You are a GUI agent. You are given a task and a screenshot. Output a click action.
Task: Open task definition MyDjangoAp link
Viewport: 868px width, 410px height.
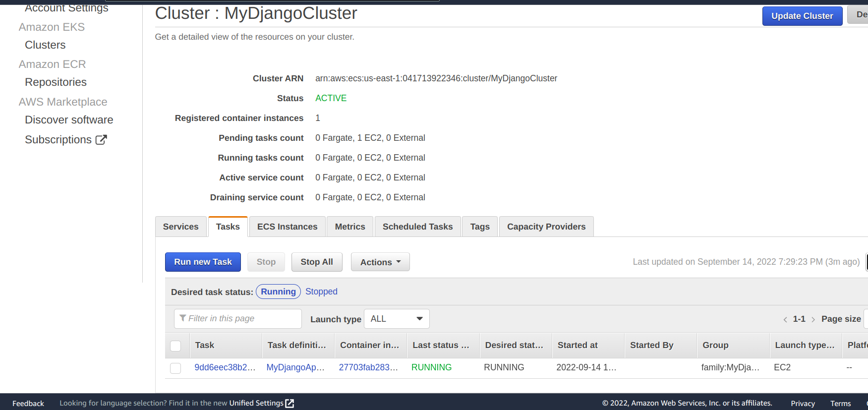[295, 367]
